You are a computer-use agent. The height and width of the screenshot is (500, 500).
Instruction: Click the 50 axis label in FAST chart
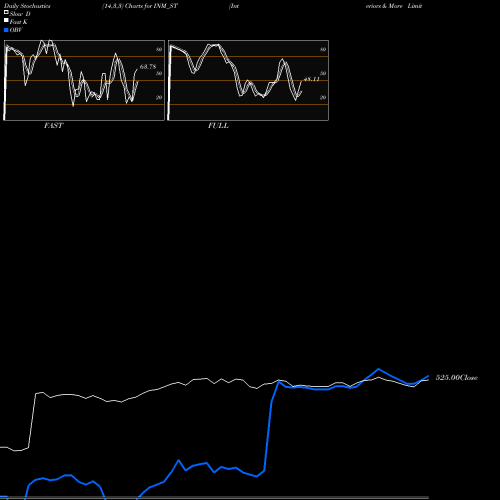159,73
